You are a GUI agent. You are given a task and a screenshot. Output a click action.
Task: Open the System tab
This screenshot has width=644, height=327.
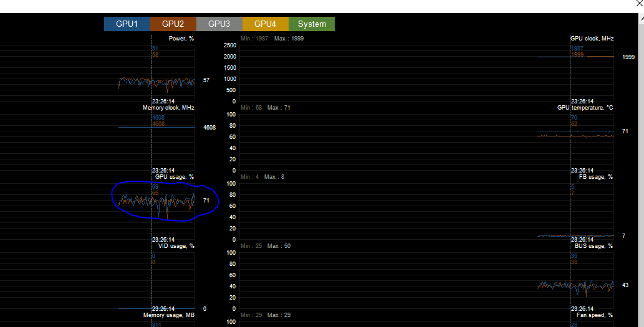coord(312,24)
